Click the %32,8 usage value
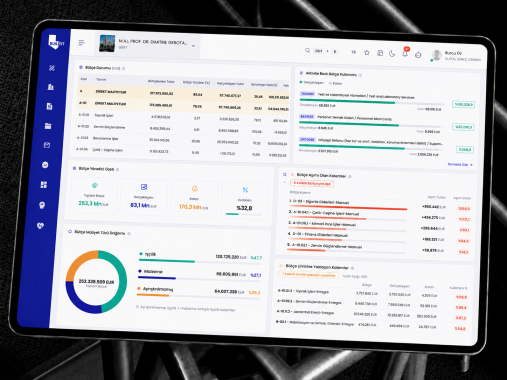The height and width of the screenshot is (380, 507). 244,208
